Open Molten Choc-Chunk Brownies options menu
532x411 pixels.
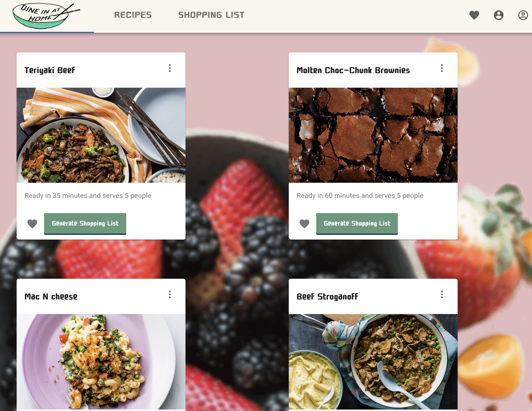[442, 68]
